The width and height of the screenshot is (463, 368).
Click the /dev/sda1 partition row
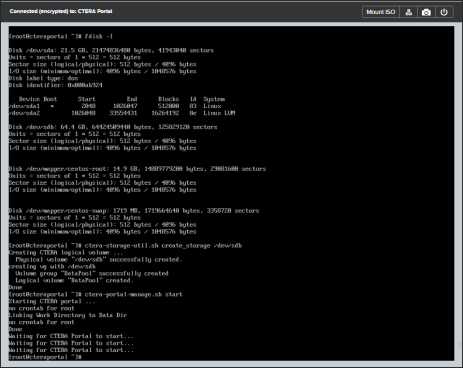click(x=115, y=106)
